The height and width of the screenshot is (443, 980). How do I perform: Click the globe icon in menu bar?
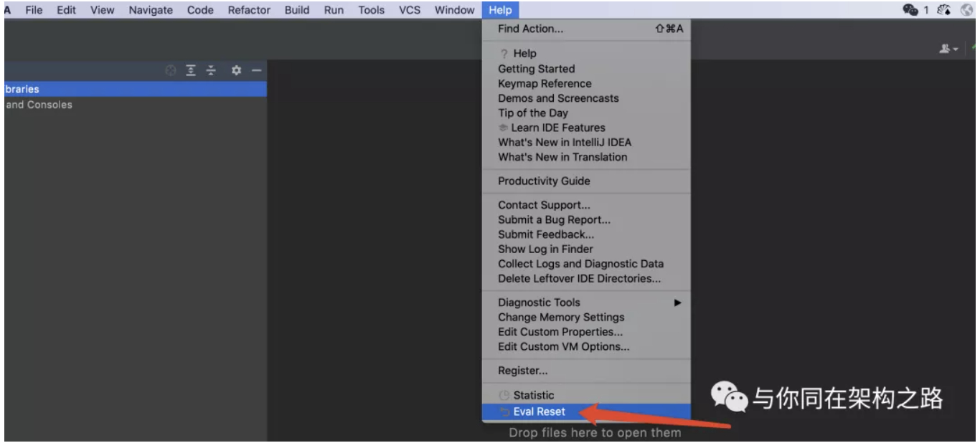tap(969, 10)
